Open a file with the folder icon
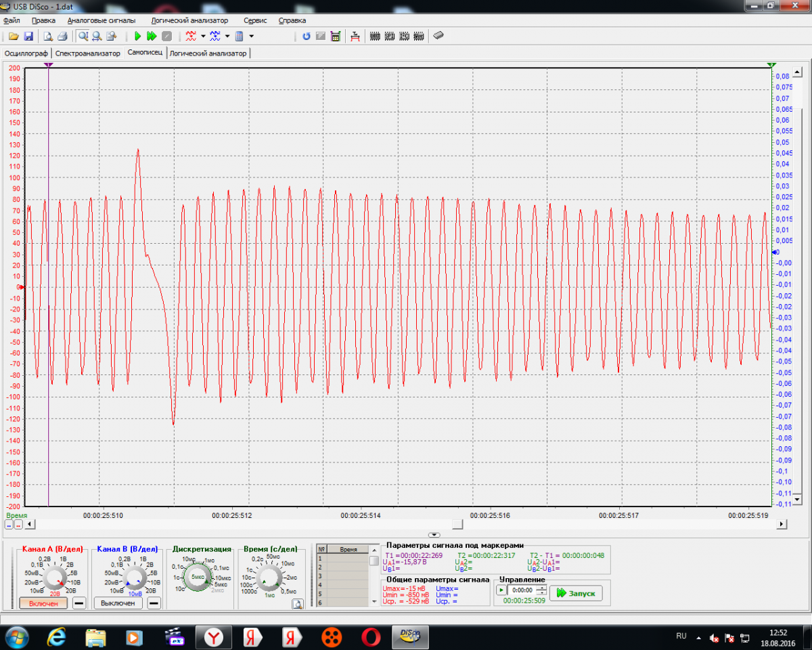 point(14,36)
